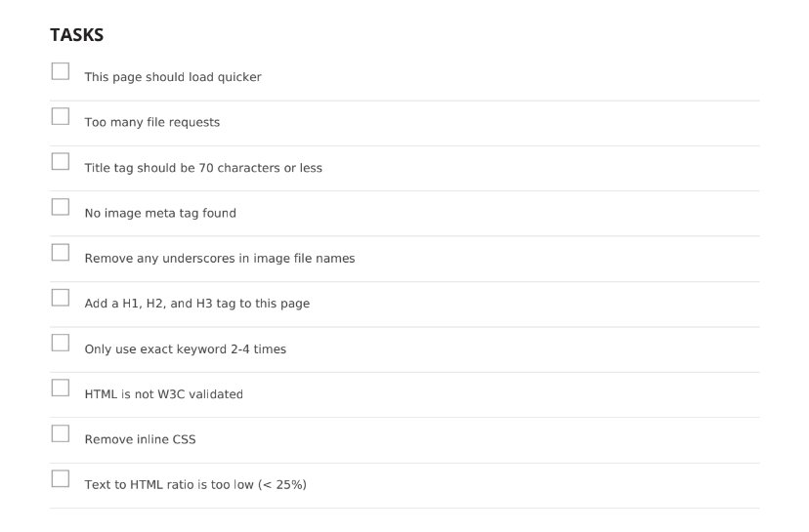Select the Title tag 70 characters task text
This screenshot has height=532, width=809.
[x=203, y=168]
